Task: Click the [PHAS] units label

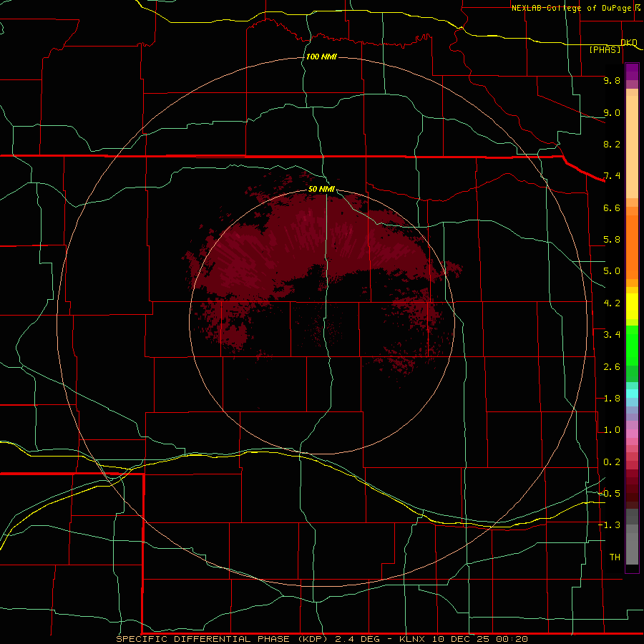Action: (x=605, y=49)
